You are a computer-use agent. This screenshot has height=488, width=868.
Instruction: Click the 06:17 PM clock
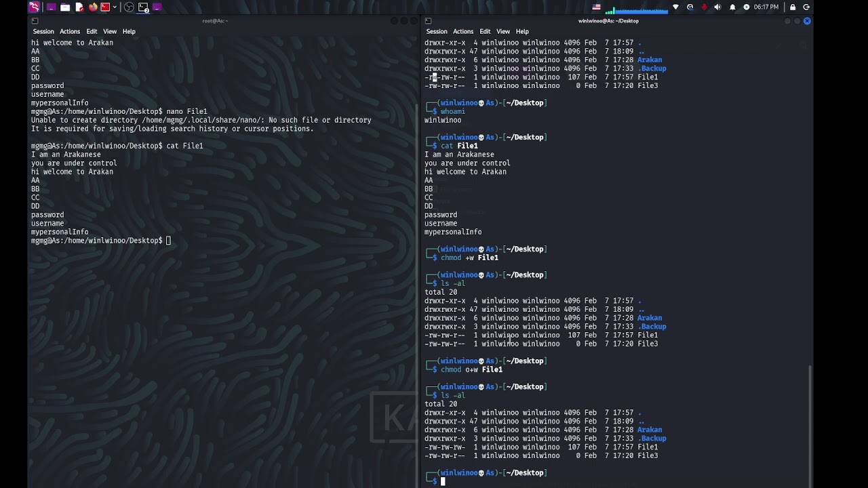click(x=766, y=7)
